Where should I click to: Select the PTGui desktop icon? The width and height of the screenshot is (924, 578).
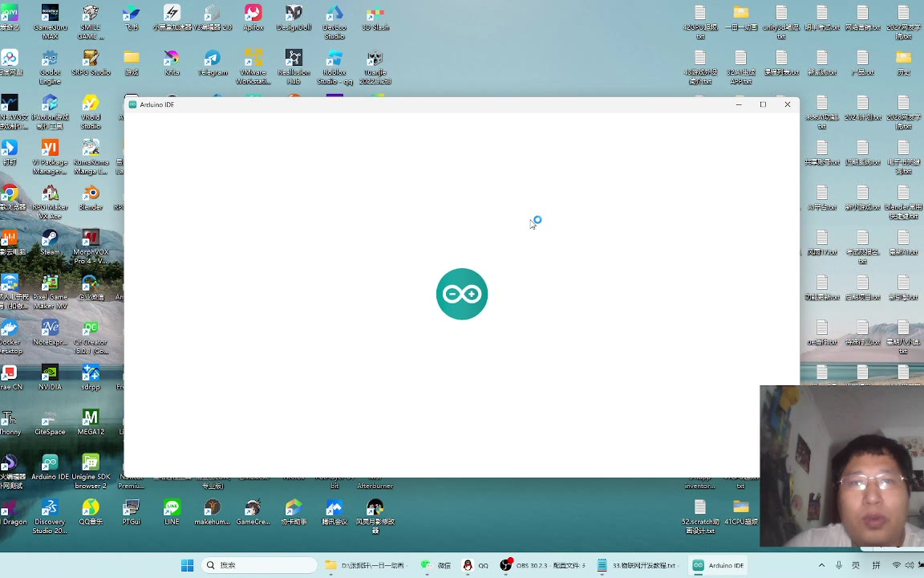point(131,512)
